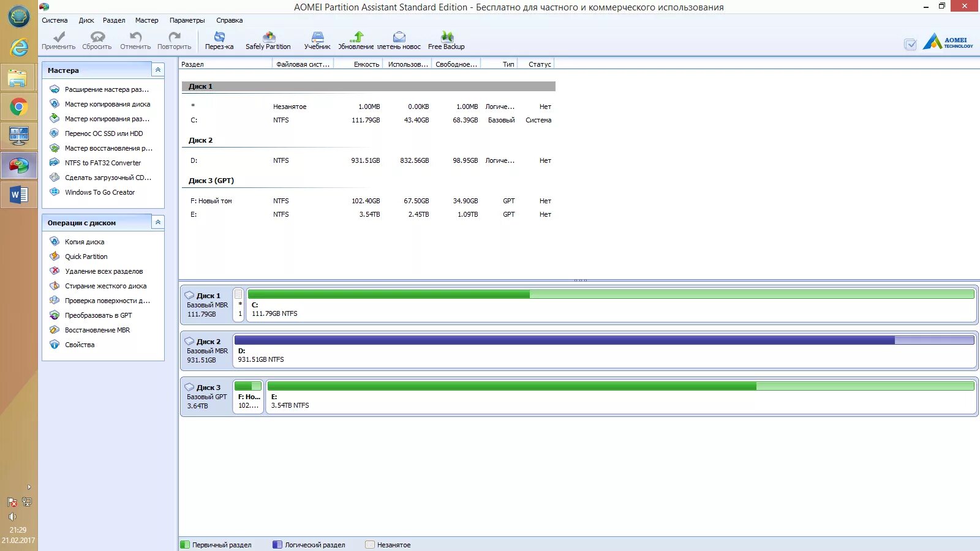Select unallocated block on Disk 1 map
980x551 pixels.
tap(239, 304)
